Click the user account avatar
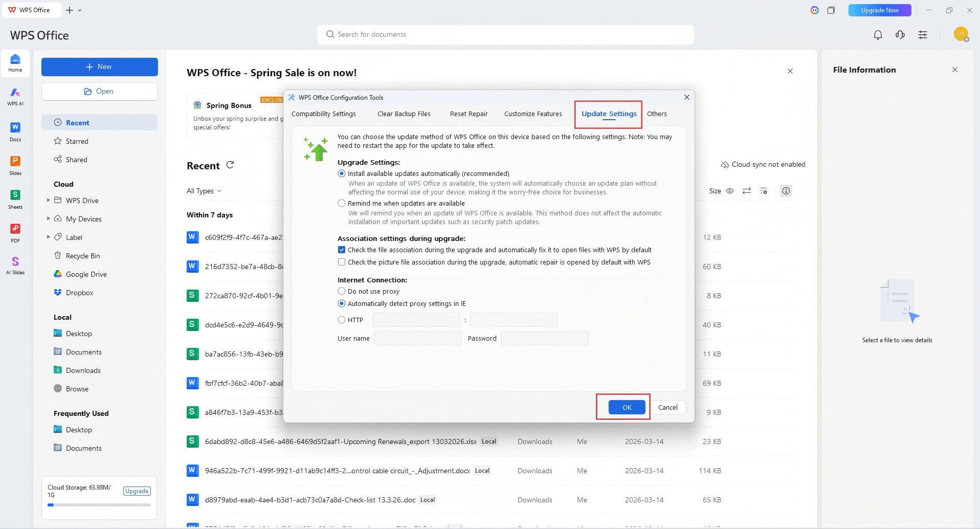Screen dimensions: 980x529 pyautogui.click(x=961, y=34)
